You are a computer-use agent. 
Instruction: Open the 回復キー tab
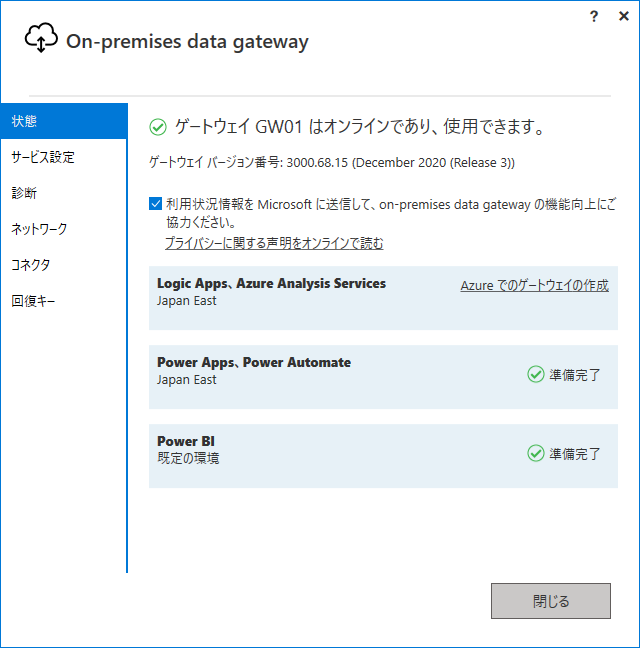(64, 301)
